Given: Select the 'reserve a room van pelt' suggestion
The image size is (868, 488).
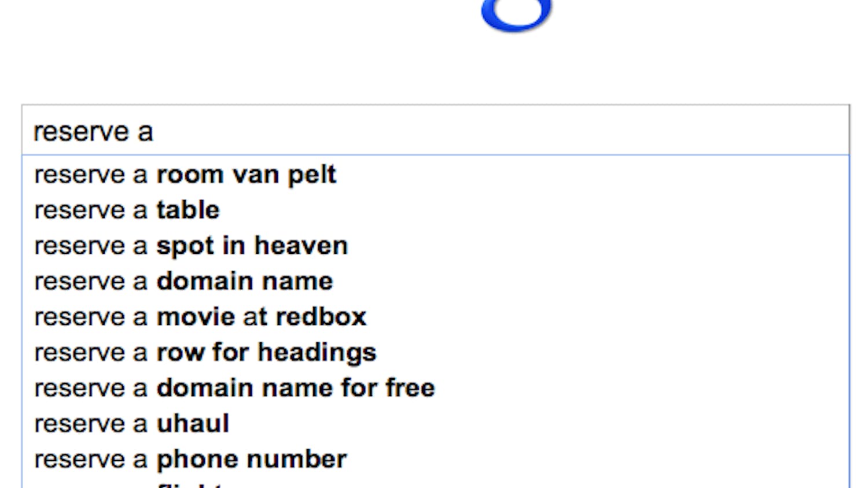Looking at the screenshot, I should pyautogui.click(x=185, y=175).
